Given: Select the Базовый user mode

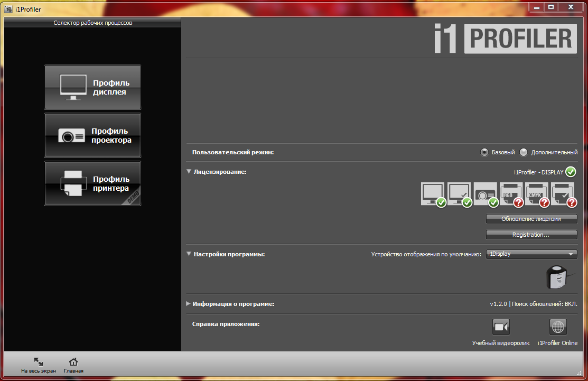Looking at the screenshot, I should click(484, 152).
